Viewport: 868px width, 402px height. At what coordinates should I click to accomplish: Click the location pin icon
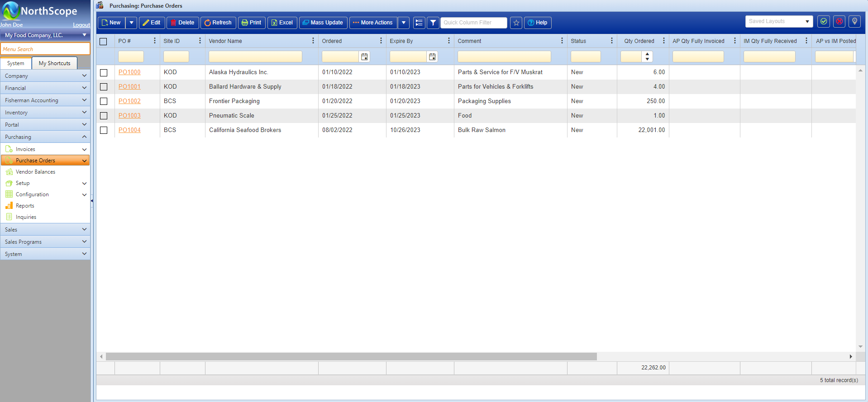click(x=854, y=22)
